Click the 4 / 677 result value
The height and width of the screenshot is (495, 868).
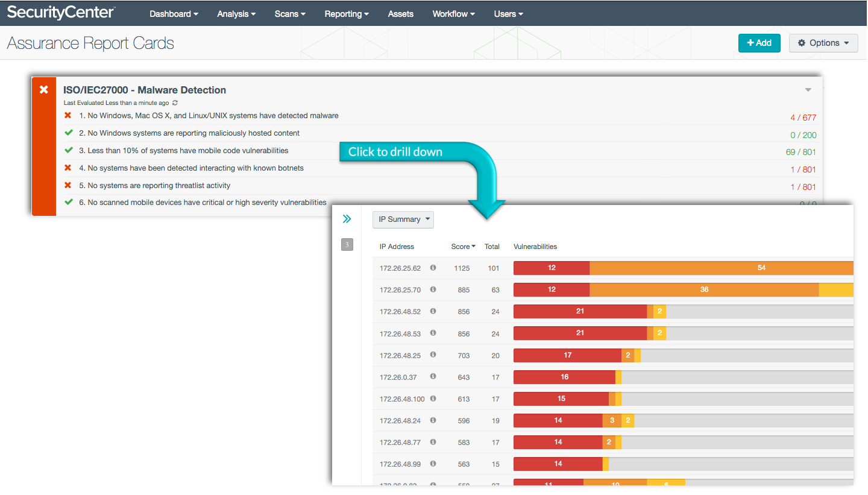[x=804, y=118]
